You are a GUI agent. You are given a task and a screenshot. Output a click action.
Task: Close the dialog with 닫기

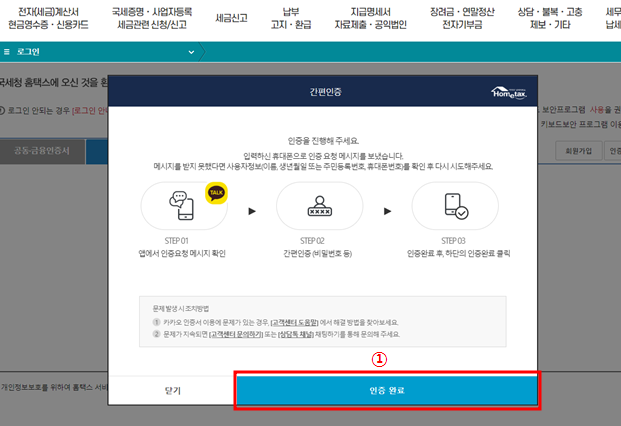(173, 390)
